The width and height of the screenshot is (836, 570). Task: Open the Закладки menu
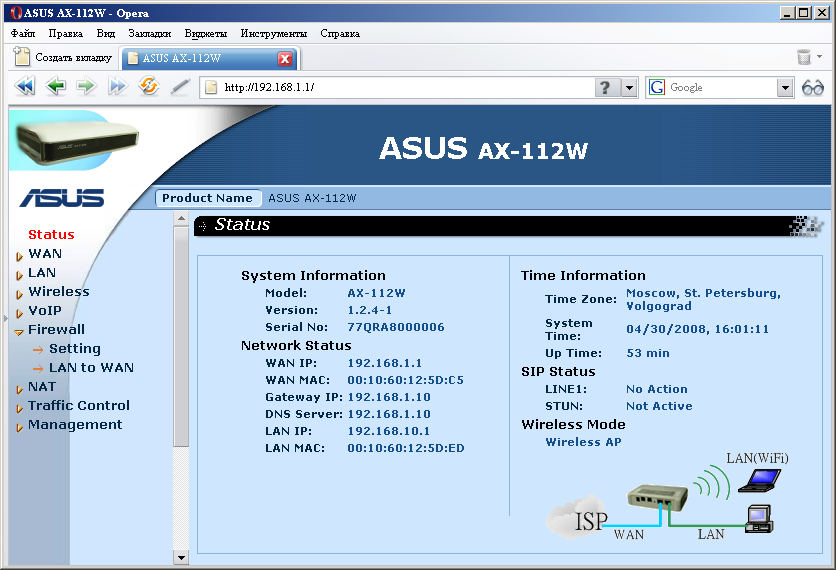[x=149, y=34]
